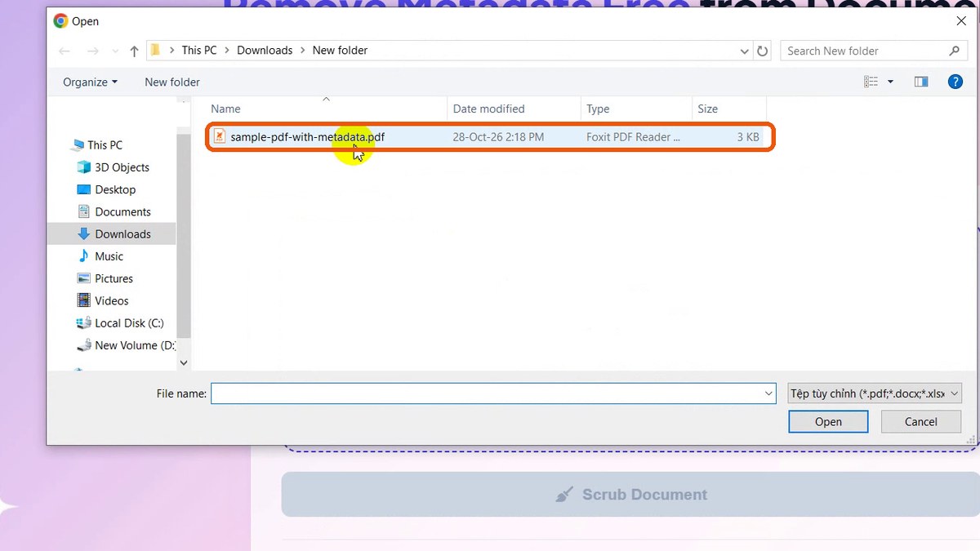This screenshot has height=551, width=980.
Task: Change the view layout icon
Action: coord(871,82)
